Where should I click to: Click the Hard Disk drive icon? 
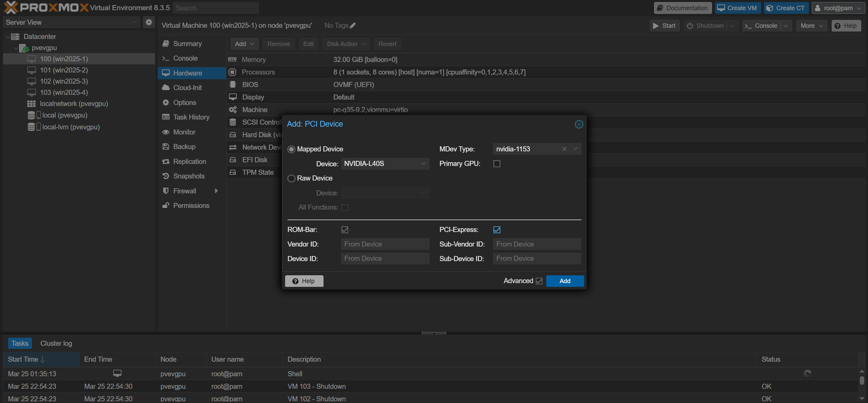click(x=233, y=135)
